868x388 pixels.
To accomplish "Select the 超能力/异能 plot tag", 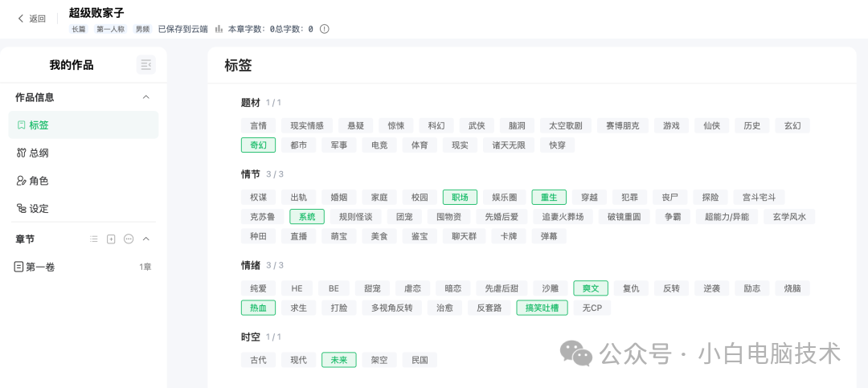I will 727,216.
